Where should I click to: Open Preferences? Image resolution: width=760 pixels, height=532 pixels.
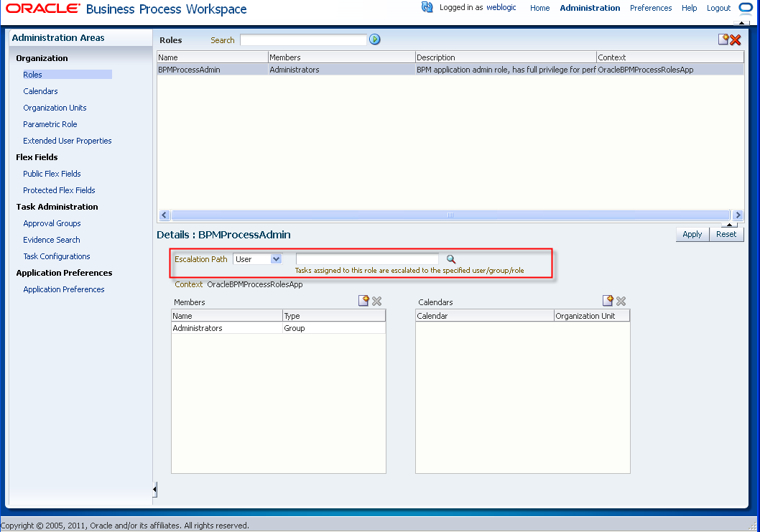point(651,8)
